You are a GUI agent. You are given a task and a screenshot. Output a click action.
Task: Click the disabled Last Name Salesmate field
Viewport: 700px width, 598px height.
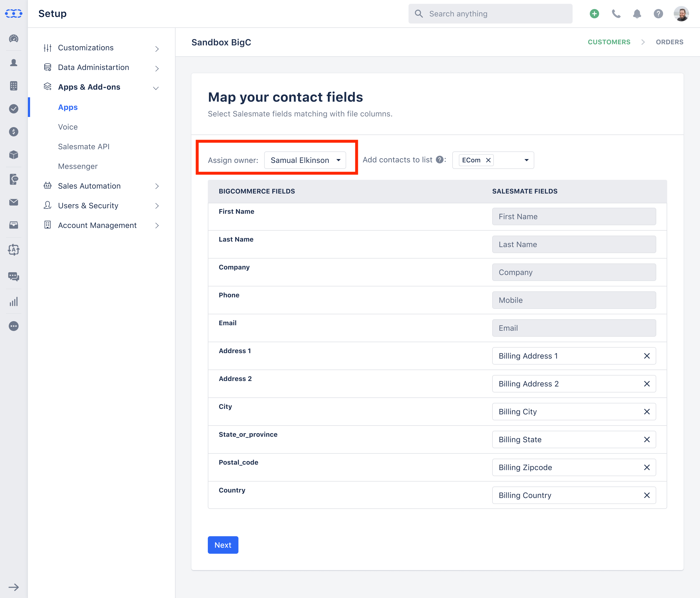tap(574, 244)
